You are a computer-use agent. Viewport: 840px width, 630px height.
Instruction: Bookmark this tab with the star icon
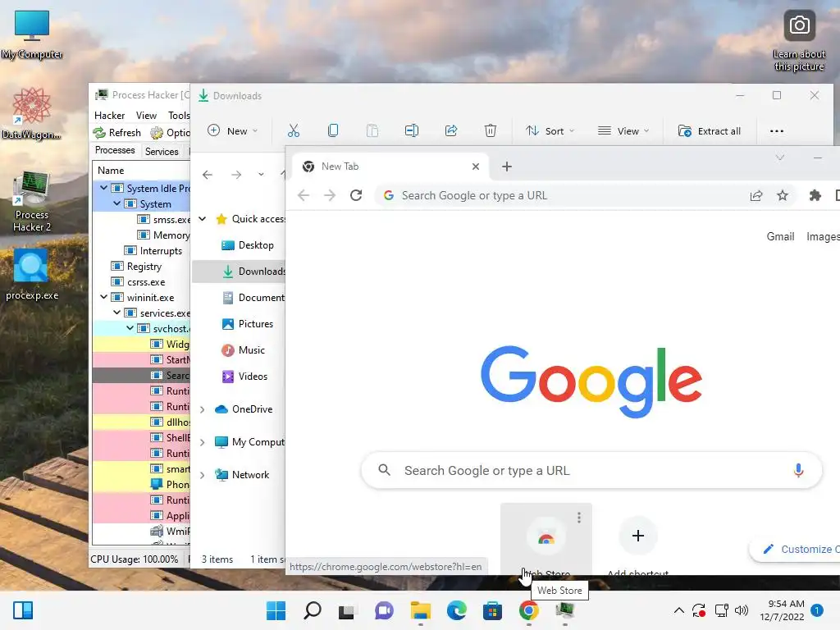[783, 195]
